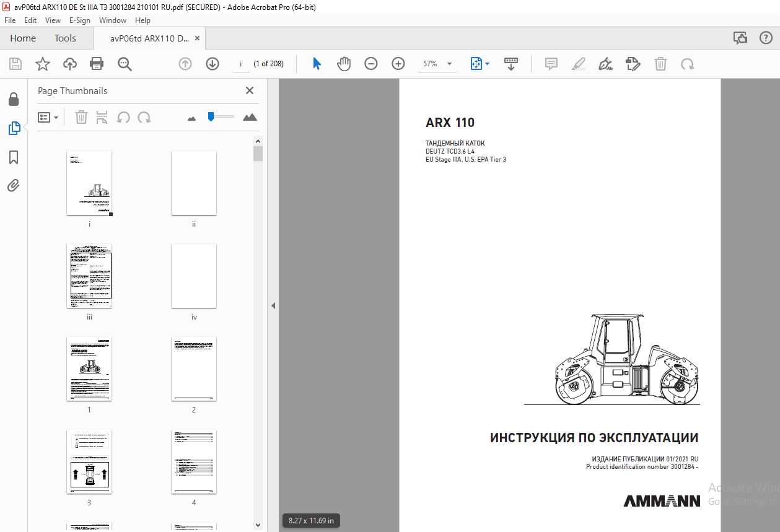
Task: Zoom in with the plus circle
Action: [x=398, y=64]
